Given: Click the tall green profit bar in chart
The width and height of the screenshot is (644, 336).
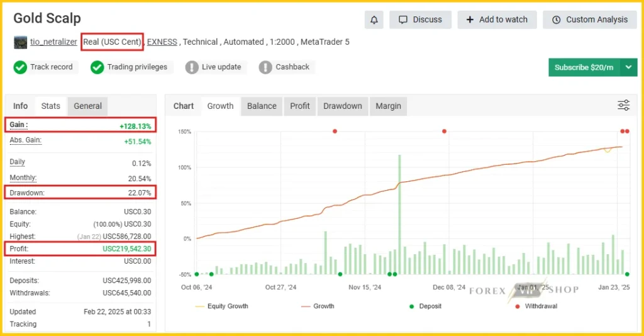Looking at the screenshot, I should tap(399, 215).
